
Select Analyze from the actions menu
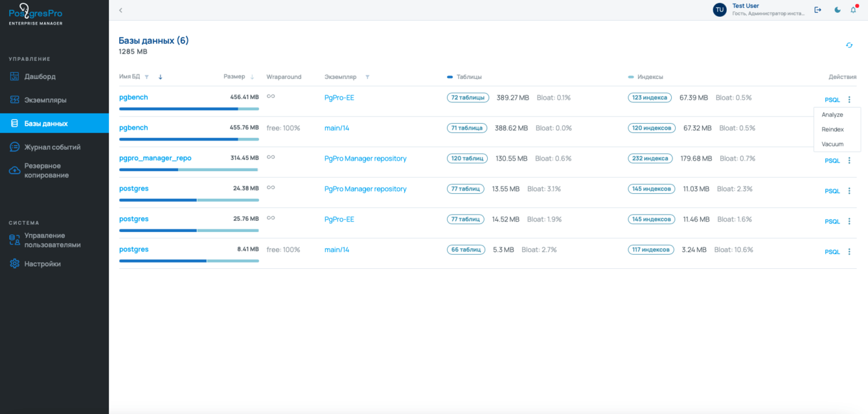click(x=832, y=115)
